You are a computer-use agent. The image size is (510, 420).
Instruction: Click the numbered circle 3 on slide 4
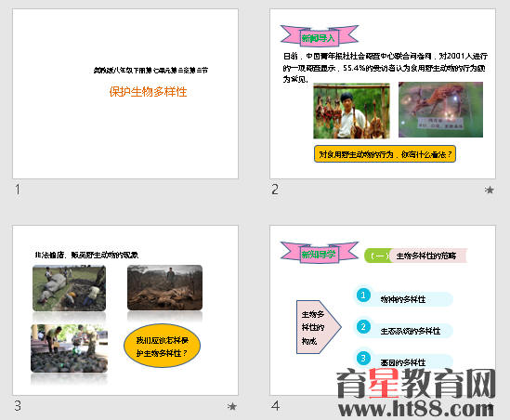(x=363, y=358)
